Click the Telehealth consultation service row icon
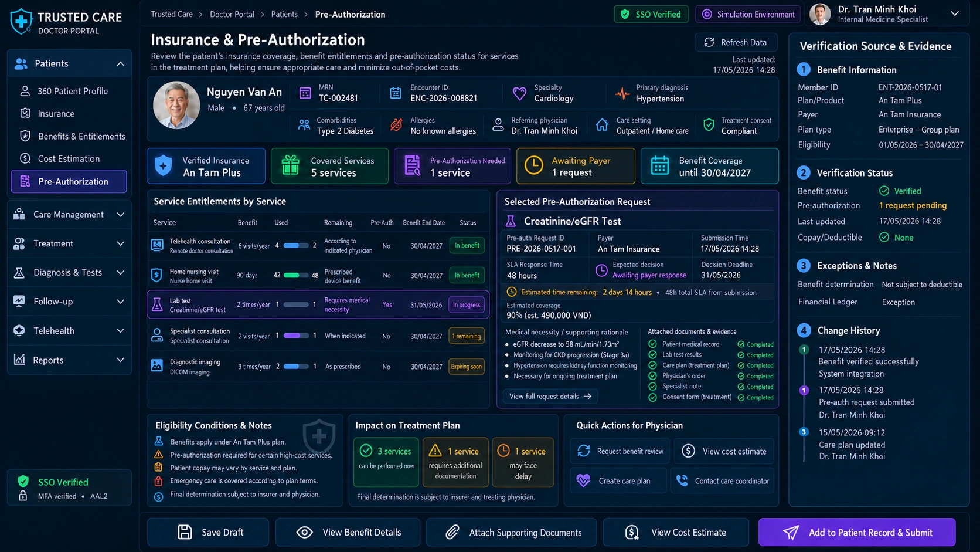 click(156, 245)
